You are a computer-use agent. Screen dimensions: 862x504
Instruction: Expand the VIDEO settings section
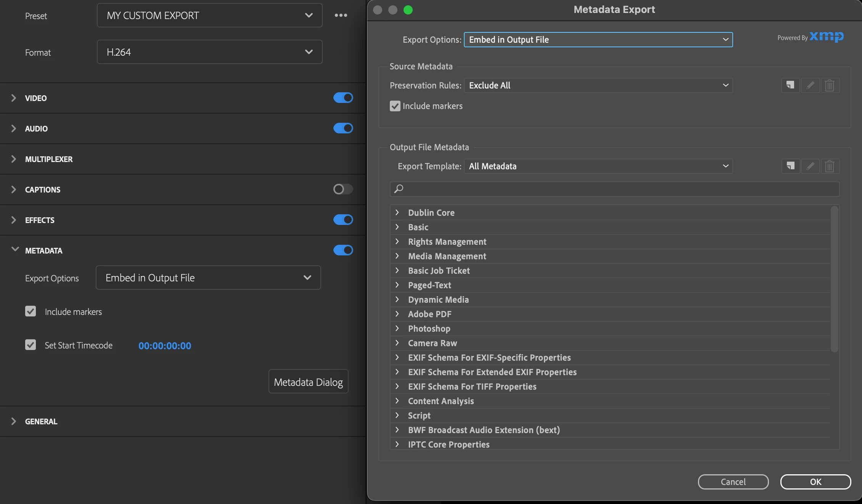click(14, 98)
